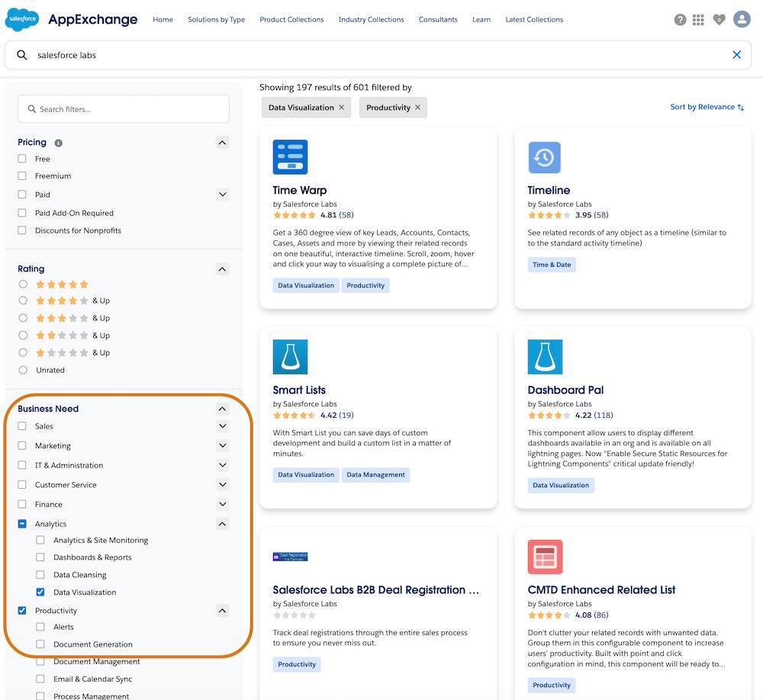Open the help question mark icon
Screen dimensions: 763x700
pyautogui.click(x=680, y=20)
